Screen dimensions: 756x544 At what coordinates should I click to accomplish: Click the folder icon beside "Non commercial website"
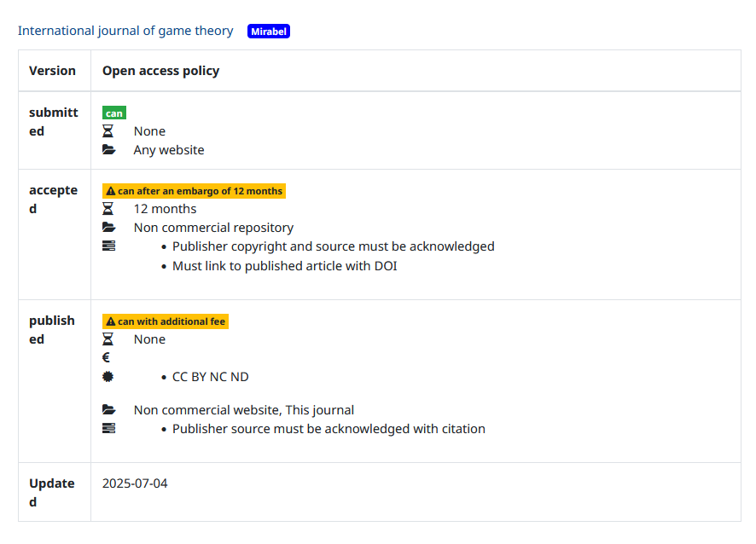point(108,410)
